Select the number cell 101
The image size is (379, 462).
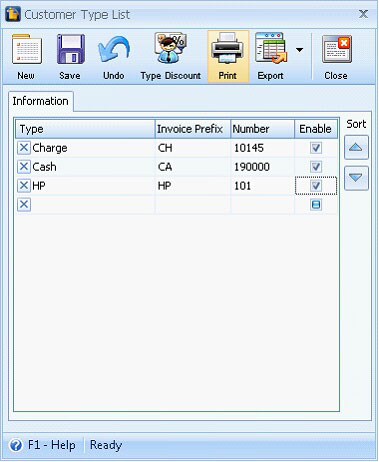(262, 186)
